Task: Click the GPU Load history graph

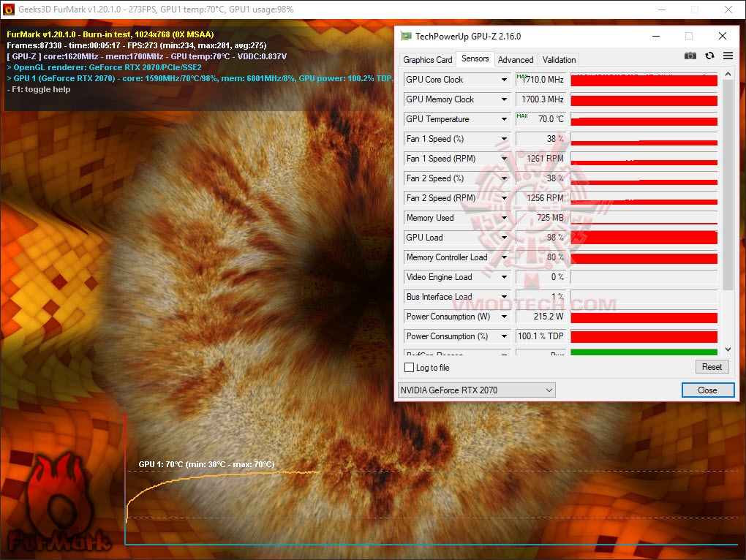Action: coord(644,237)
